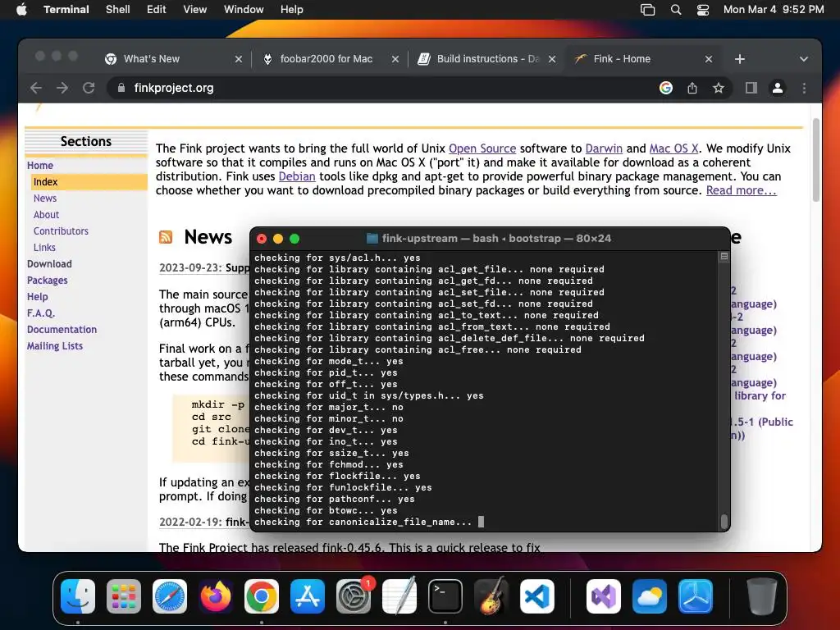
Task: Open Firefox from the Dock
Action: (216, 596)
